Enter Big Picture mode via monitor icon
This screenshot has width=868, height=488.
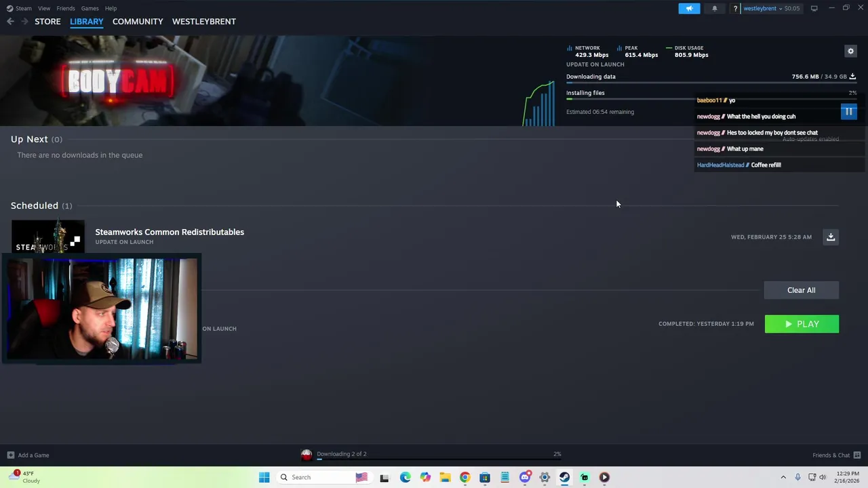814,8
